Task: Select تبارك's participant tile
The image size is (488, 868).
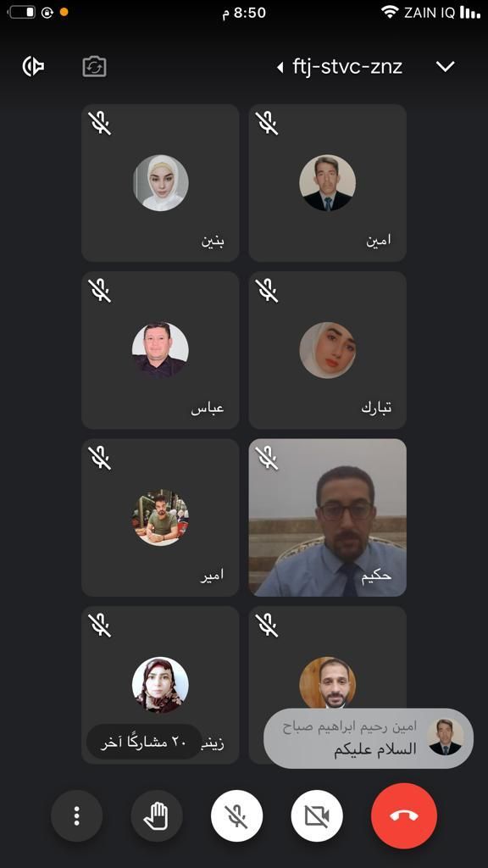Action: point(328,350)
